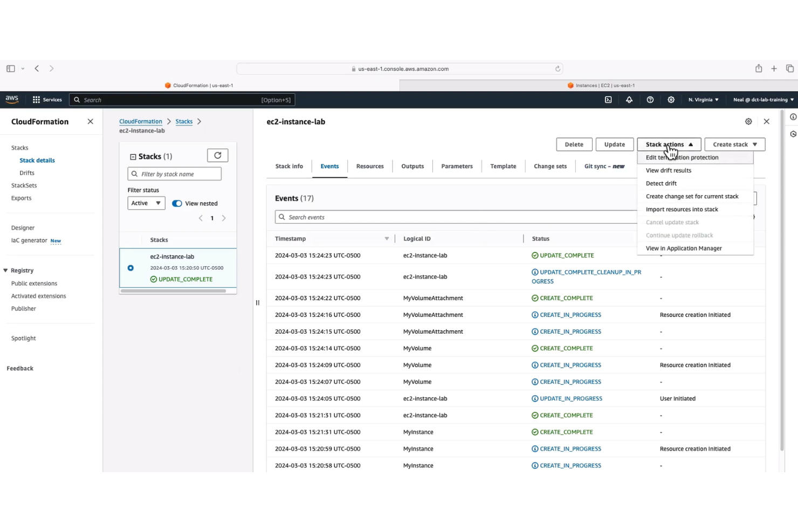Viewport: 798px width, 532px height.
Task: Choose Create change set for current stack
Action: [x=695, y=196]
